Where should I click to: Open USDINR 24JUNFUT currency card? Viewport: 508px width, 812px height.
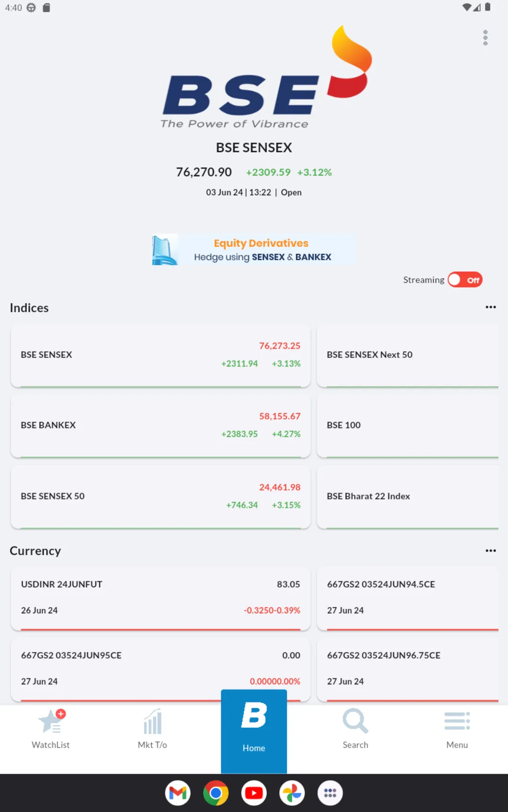click(x=160, y=598)
